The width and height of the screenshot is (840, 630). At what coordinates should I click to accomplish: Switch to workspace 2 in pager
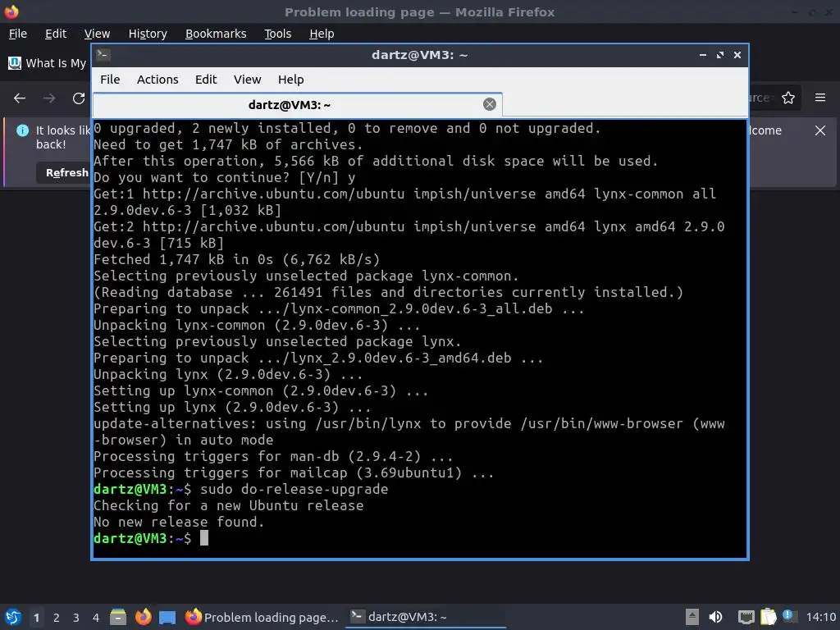tap(57, 618)
